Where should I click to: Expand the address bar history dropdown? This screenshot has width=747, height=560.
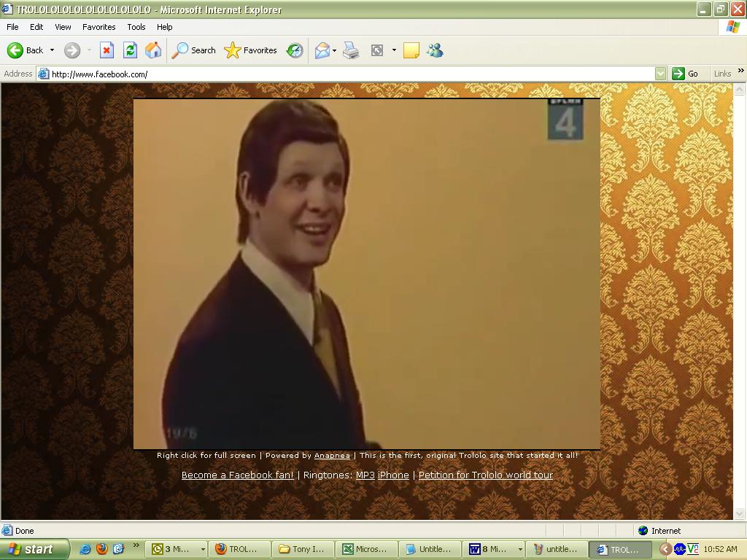click(660, 74)
